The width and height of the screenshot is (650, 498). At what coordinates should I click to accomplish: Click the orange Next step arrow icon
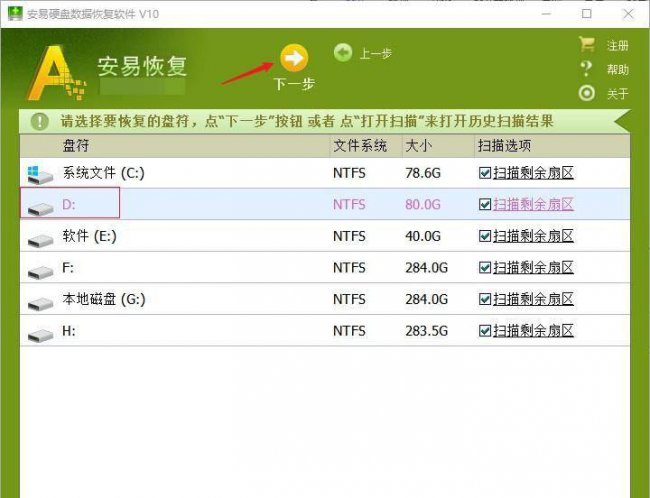[x=294, y=58]
